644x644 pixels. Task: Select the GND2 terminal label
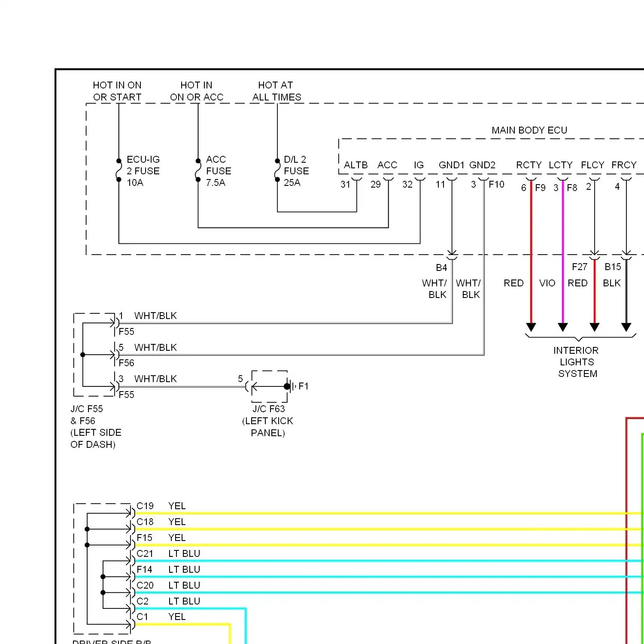482,165
